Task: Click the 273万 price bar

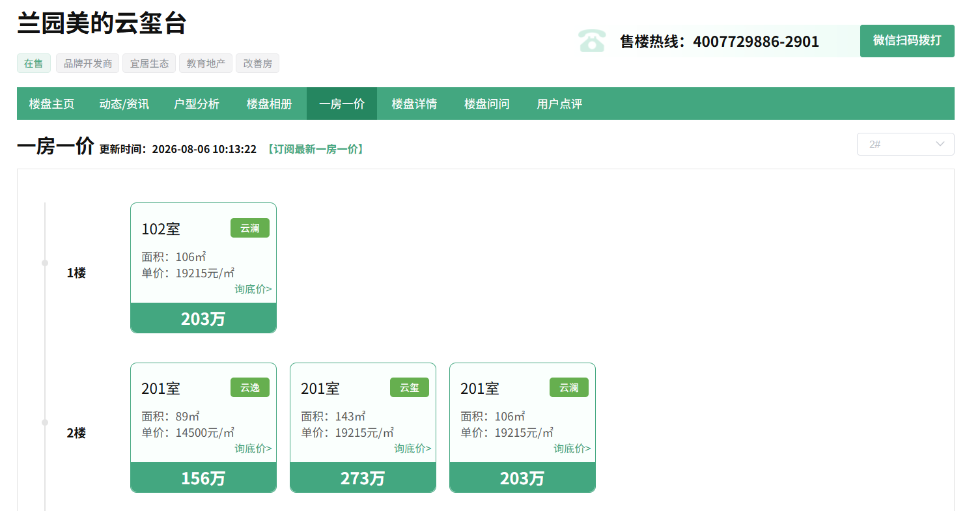Action: pyautogui.click(x=363, y=478)
